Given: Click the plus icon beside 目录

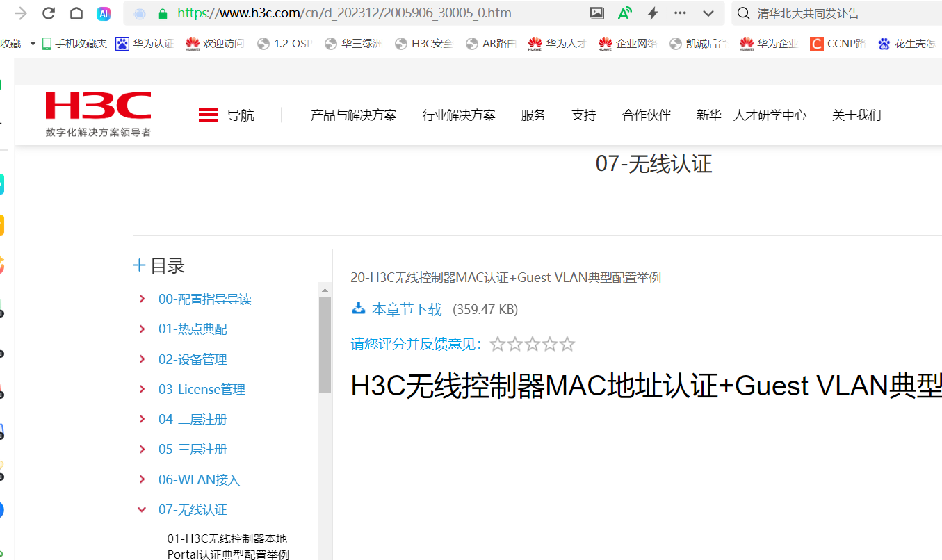Looking at the screenshot, I should point(139,265).
